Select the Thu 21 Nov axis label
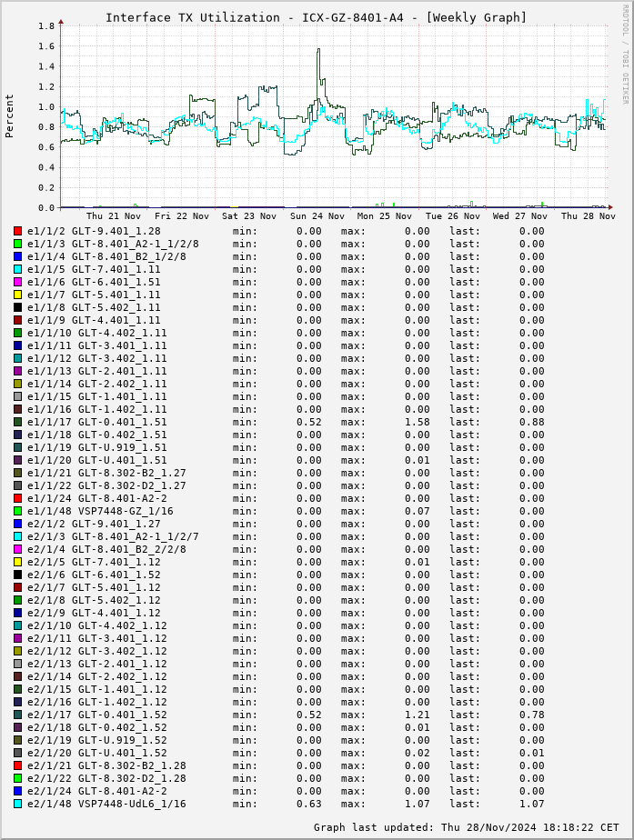 point(114,216)
